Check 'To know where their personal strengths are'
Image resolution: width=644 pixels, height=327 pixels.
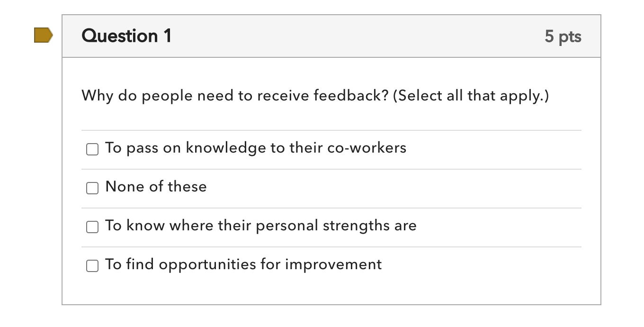coord(92,227)
